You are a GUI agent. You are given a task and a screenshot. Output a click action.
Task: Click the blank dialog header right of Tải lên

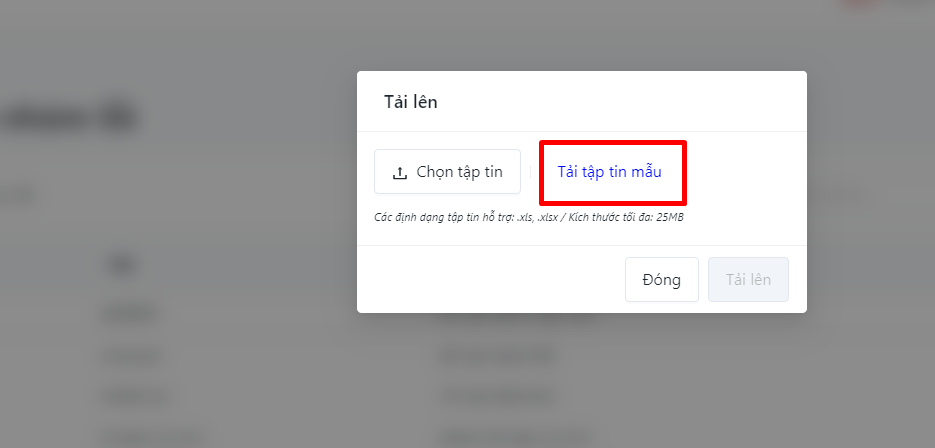coord(620,102)
